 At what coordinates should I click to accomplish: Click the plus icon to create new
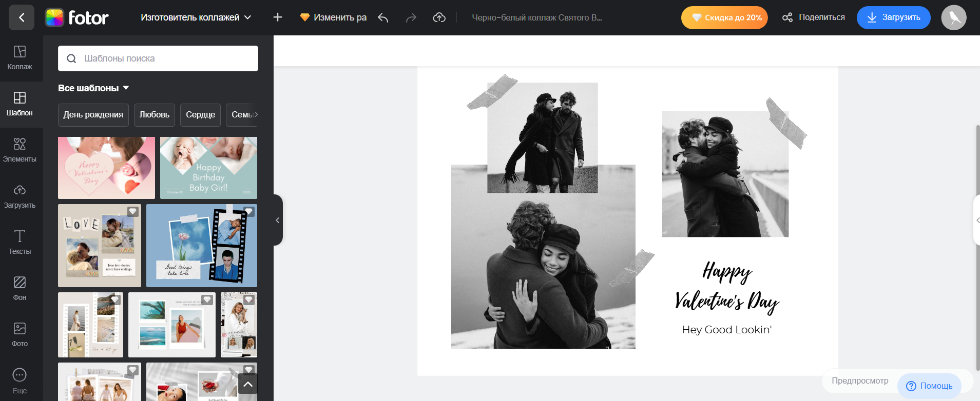(x=278, y=17)
